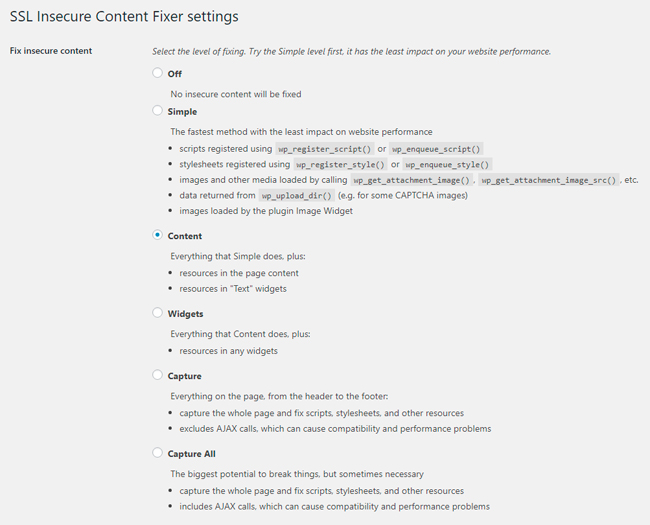Select the Content radio option
Viewport: 650px width, 525px height.
(157, 236)
